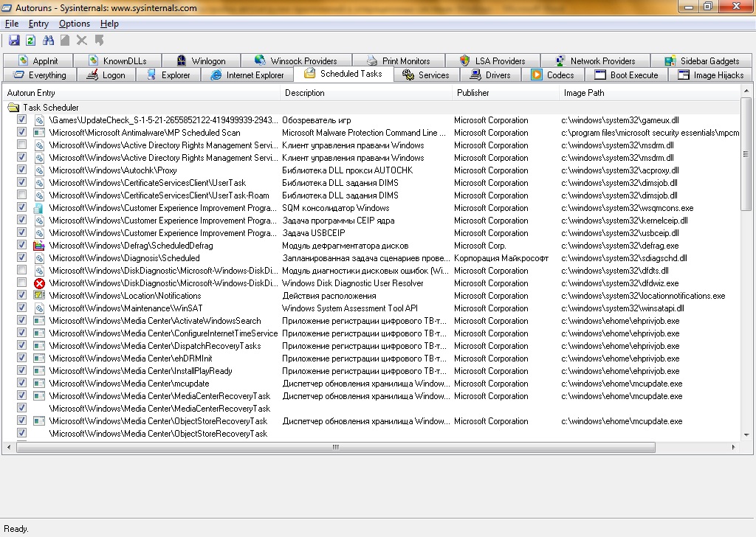Click the Save toolbar icon
Image resolution: width=756 pixels, height=537 pixels.
tap(14, 41)
